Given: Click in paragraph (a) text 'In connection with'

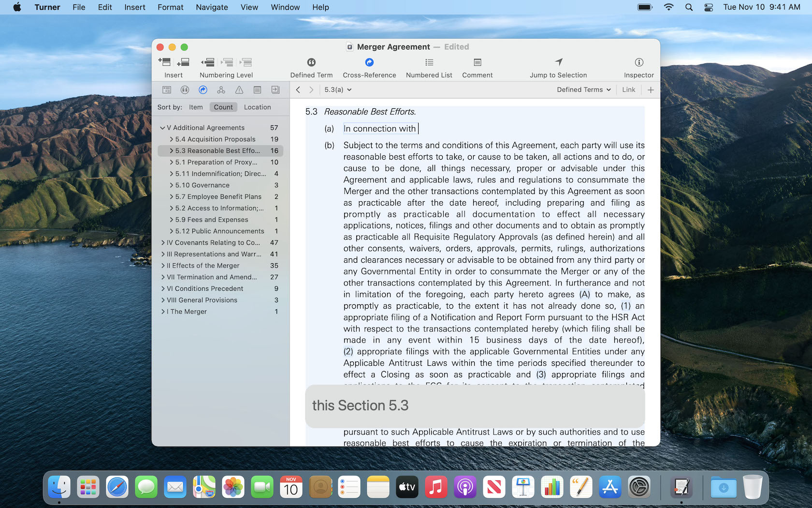Looking at the screenshot, I should (380, 129).
